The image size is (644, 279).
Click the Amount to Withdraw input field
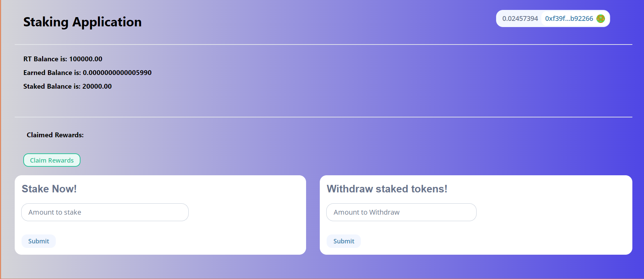tap(401, 212)
